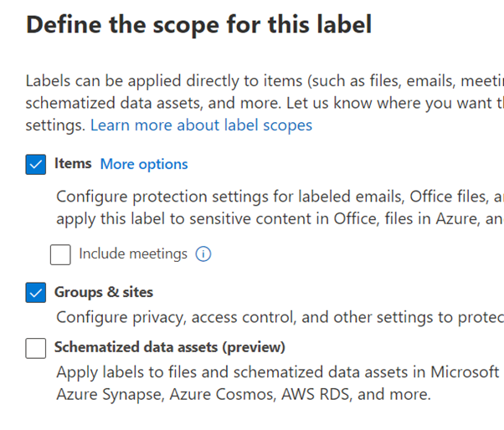
Task: Click the Schematized data assets (preview) label
Action: (x=170, y=347)
